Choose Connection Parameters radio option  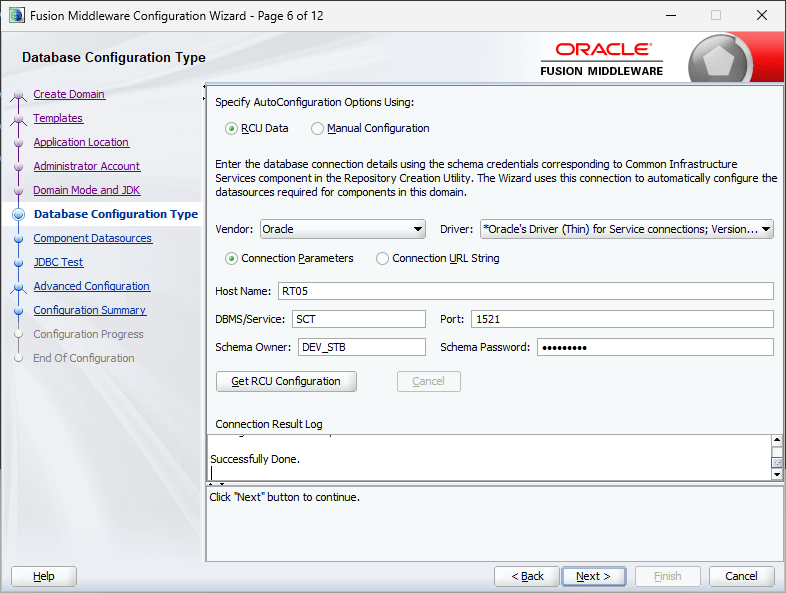(231, 259)
